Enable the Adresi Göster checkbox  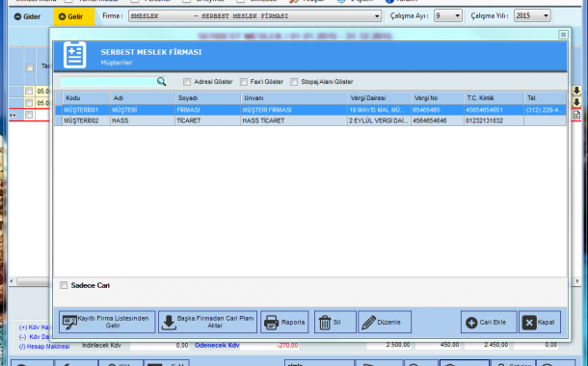click(187, 82)
